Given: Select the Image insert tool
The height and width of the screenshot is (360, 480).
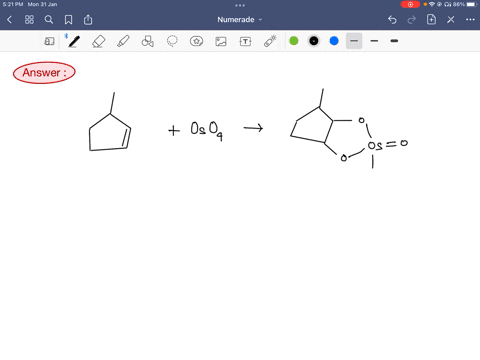Looking at the screenshot, I should [x=221, y=41].
